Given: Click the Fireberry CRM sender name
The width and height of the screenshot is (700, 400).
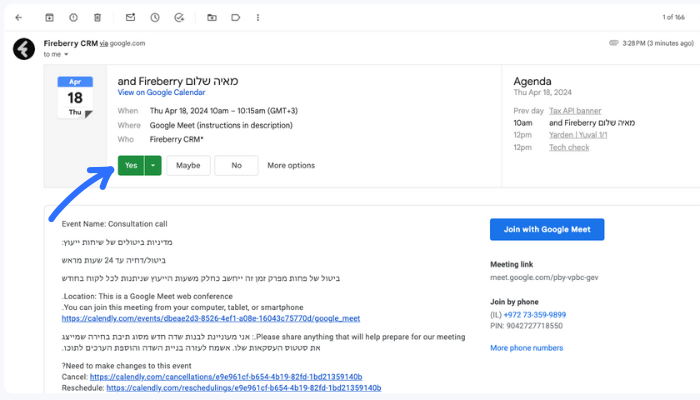Looking at the screenshot, I should click(x=71, y=43).
